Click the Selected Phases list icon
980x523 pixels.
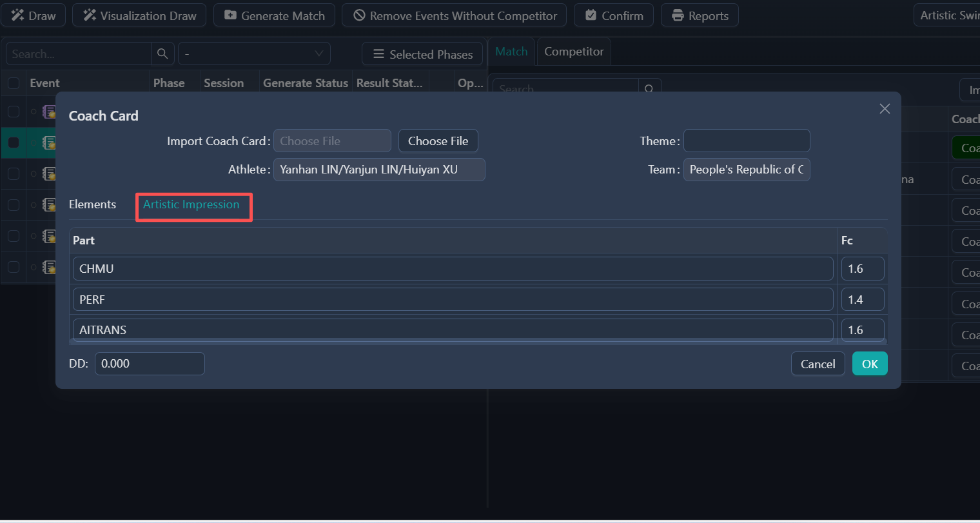pyautogui.click(x=379, y=54)
